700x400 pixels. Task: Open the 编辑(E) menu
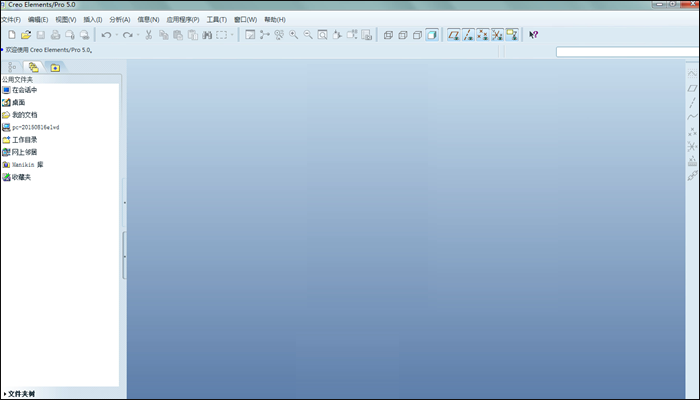[38, 20]
